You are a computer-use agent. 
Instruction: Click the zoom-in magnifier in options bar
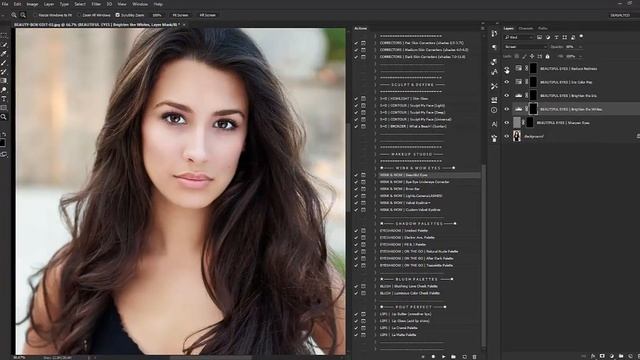click(14, 15)
